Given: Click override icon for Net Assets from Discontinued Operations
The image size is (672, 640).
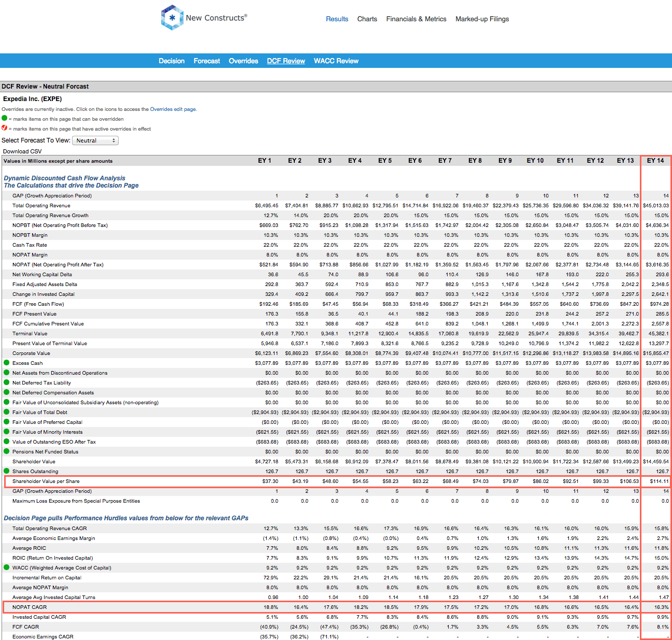Looking at the screenshot, I should coord(6,373).
